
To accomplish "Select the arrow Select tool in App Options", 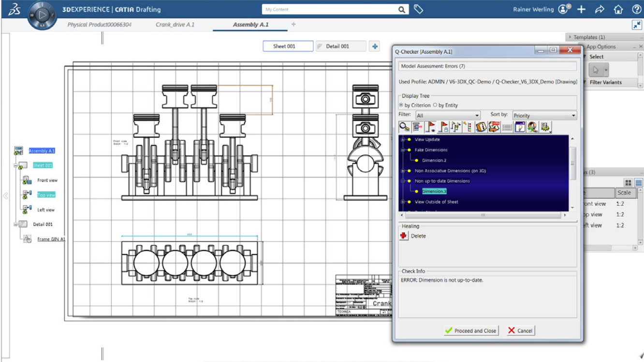I will pyautogui.click(x=596, y=70).
